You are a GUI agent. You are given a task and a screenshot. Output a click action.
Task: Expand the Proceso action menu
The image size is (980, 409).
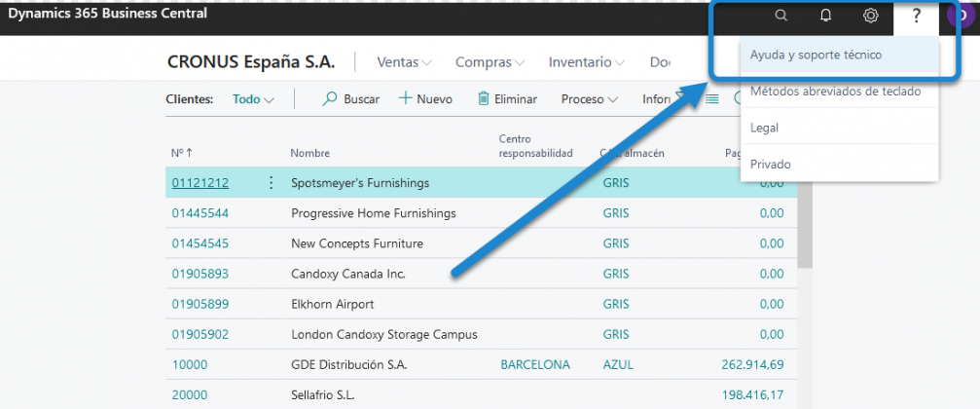tap(590, 99)
